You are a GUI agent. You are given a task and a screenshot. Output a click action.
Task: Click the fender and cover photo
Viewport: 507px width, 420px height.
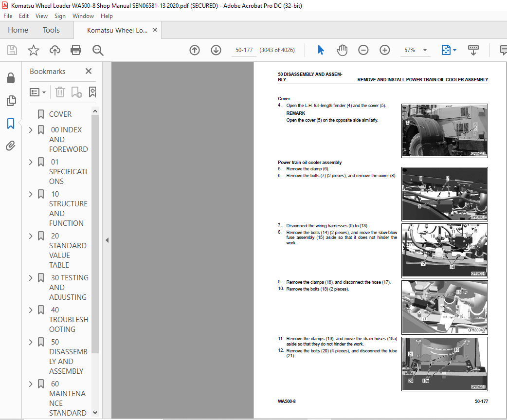point(445,130)
